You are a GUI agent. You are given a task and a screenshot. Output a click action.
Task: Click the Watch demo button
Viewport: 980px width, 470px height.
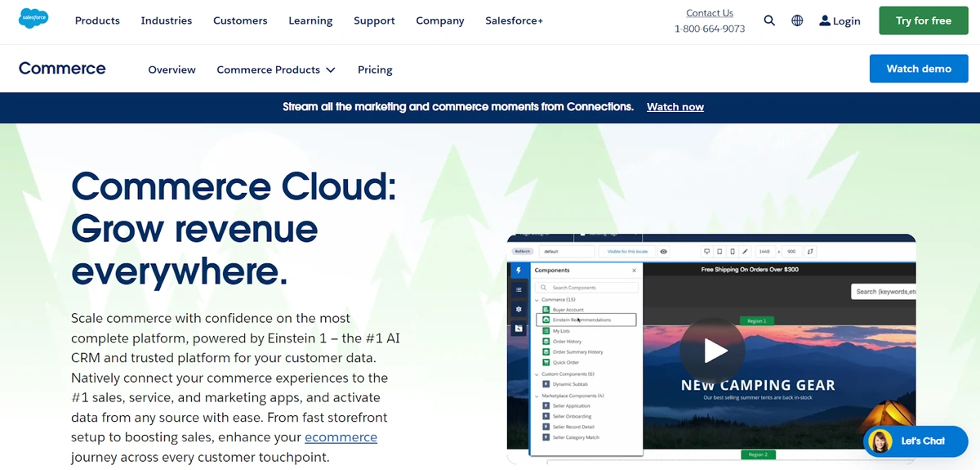919,69
